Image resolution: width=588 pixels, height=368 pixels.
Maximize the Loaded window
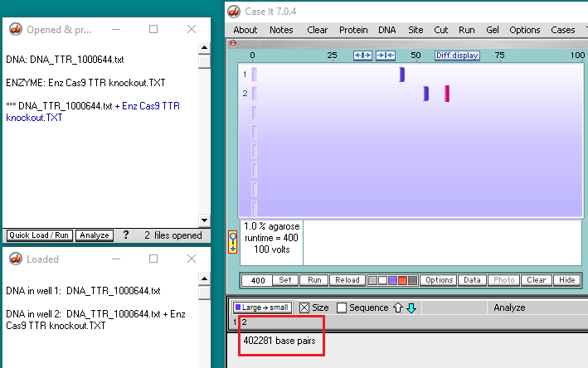pyautogui.click(x=153, y=259)
